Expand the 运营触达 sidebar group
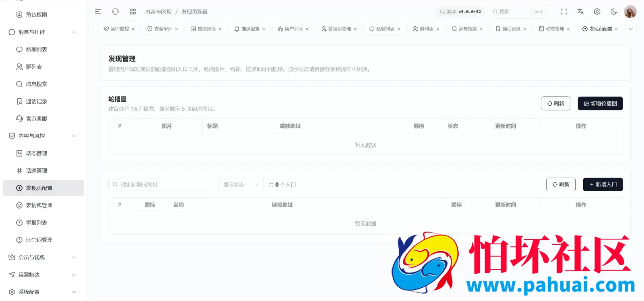This screenshot has width=644, height=301. 43,274
